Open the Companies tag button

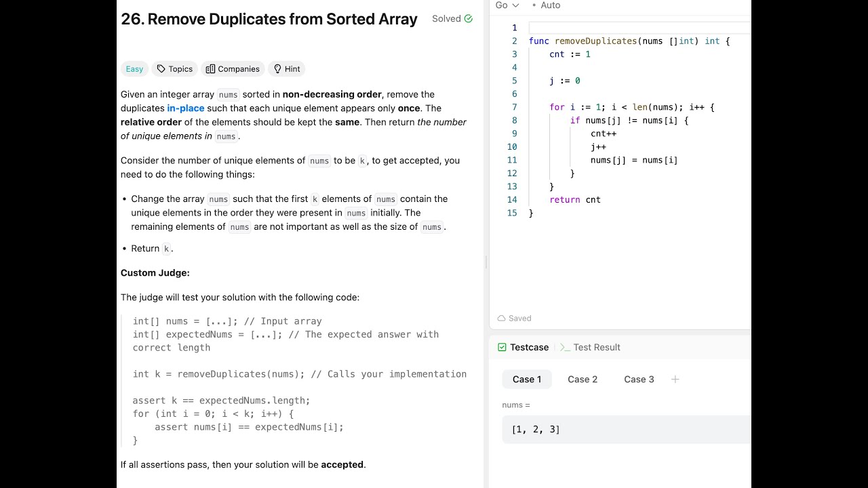click(x=233, y=69)
